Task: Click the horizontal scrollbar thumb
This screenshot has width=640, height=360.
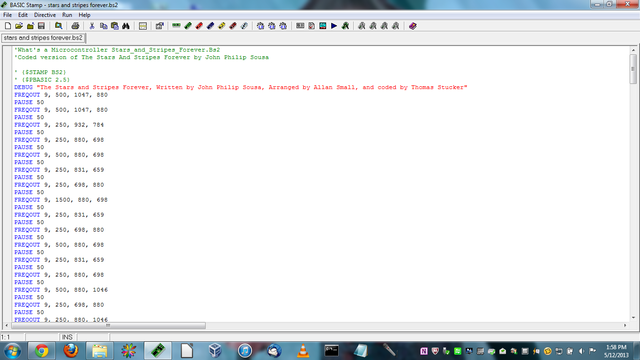Action: [x=108, y=325]
